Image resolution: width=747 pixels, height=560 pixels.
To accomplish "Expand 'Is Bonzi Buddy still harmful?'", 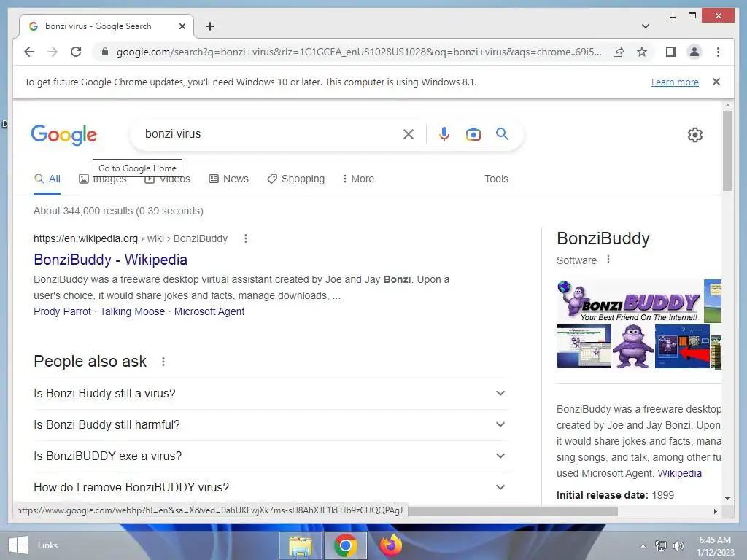I will [271, 425].
